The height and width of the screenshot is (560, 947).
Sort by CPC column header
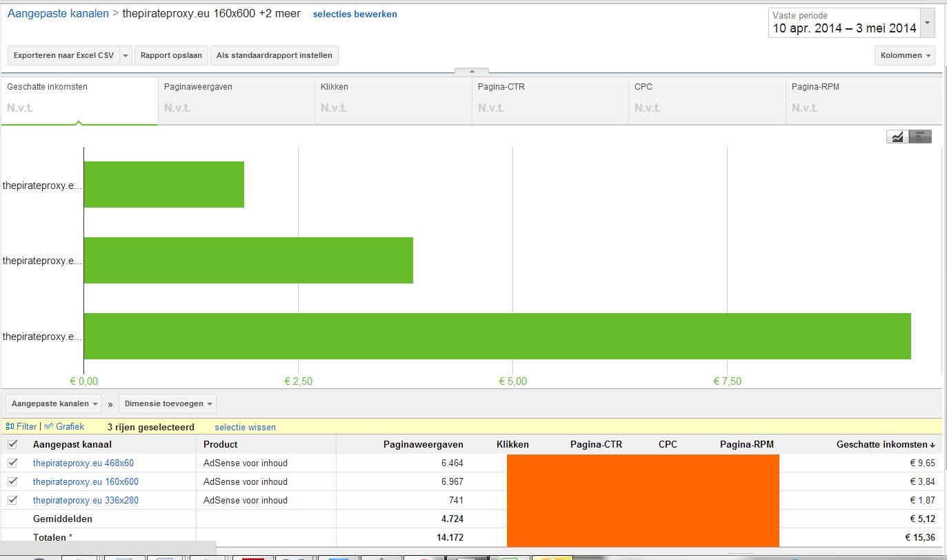668,444
